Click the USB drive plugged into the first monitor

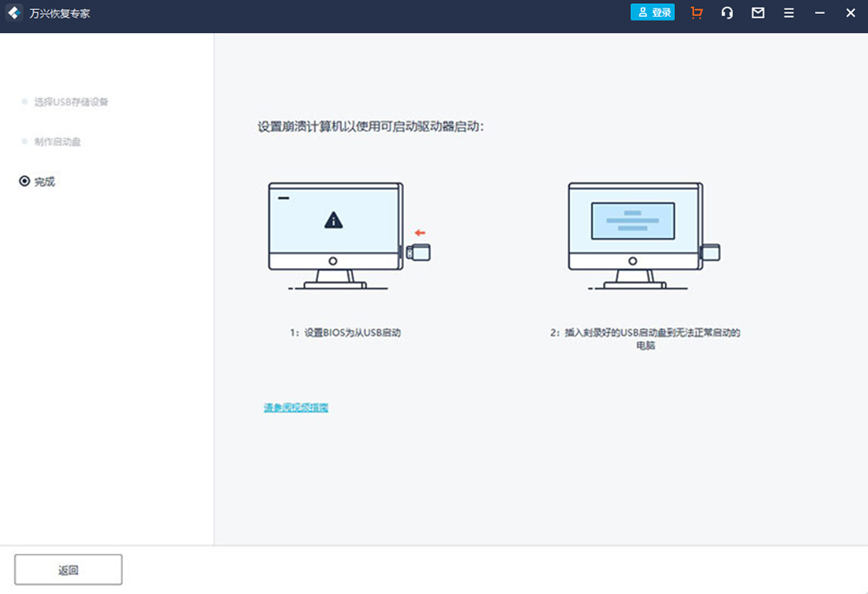click(x=417, y=251)
